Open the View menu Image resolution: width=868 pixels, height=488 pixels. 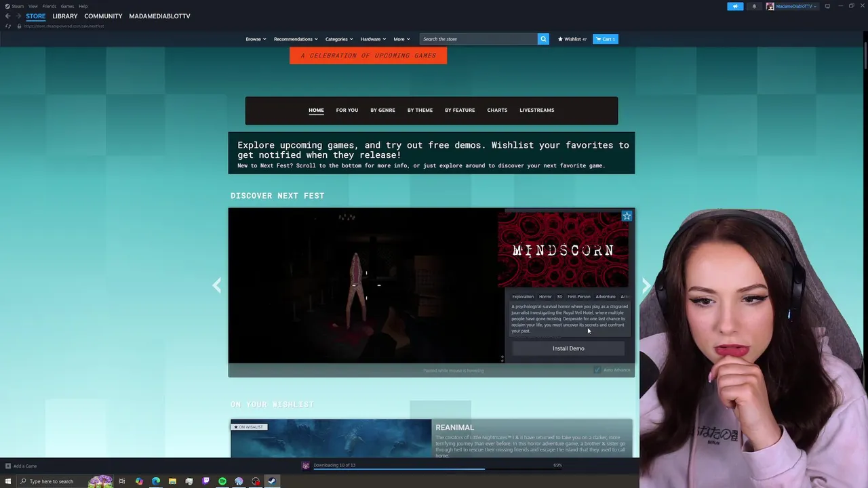[x=33, y=6]
